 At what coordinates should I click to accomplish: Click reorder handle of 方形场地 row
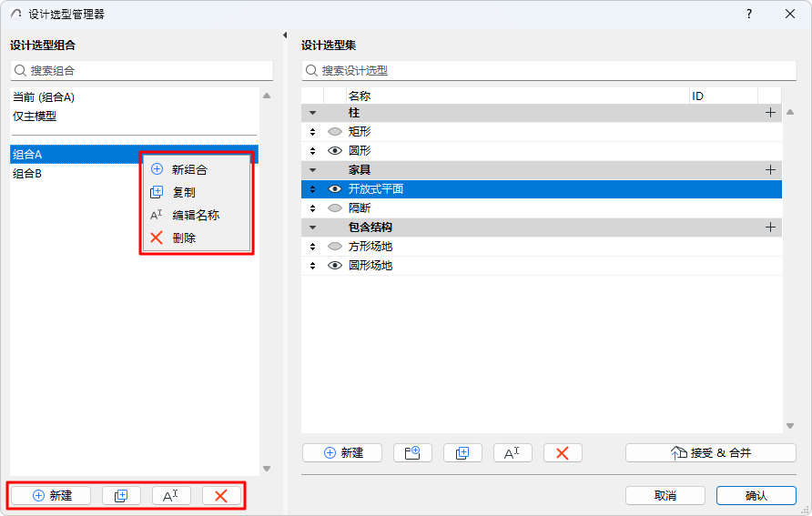tap(312, 247)
